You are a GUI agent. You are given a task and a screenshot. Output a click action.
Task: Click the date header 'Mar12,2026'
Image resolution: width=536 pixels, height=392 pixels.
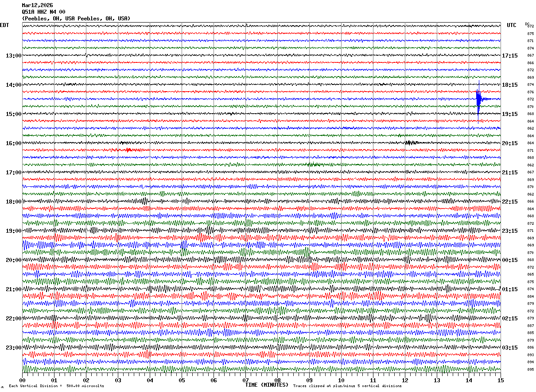pos(37,5)
